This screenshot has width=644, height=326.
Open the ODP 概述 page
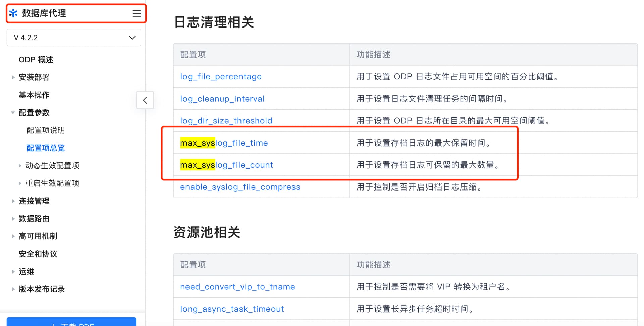point(36,60)
